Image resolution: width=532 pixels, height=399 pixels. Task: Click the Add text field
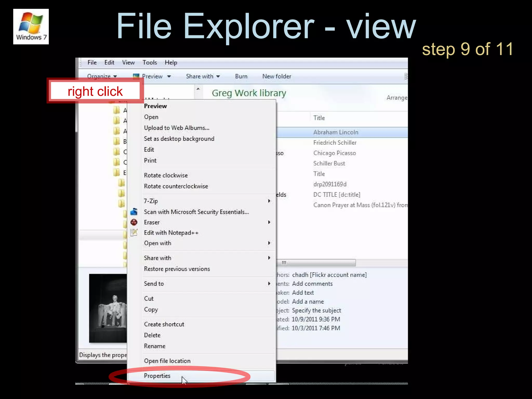pos(303,292)
